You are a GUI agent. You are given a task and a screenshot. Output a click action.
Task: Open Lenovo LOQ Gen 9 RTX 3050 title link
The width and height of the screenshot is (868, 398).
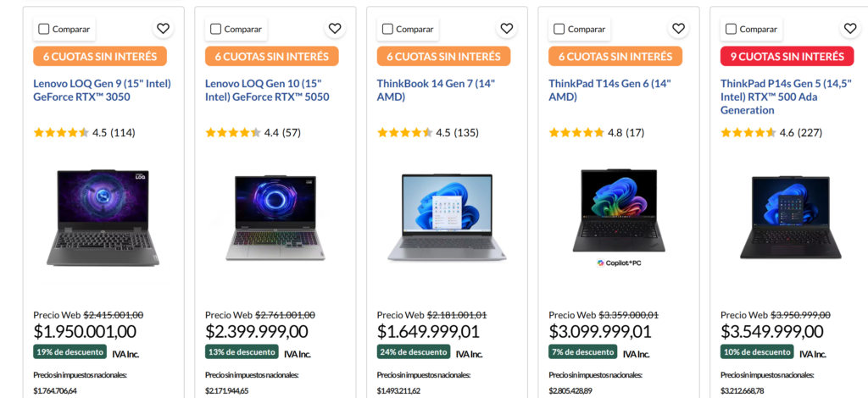pyautogui.click(x=100, y=91)
